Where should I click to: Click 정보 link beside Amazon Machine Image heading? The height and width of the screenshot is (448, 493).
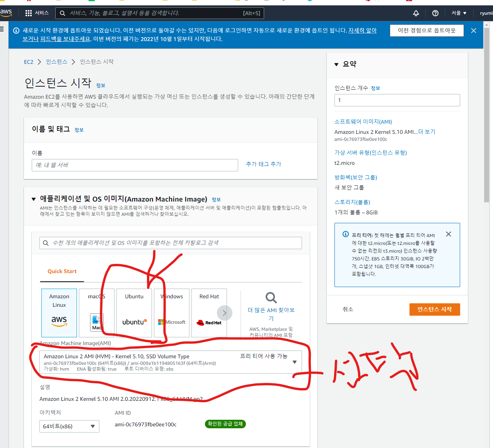point(216,200)
